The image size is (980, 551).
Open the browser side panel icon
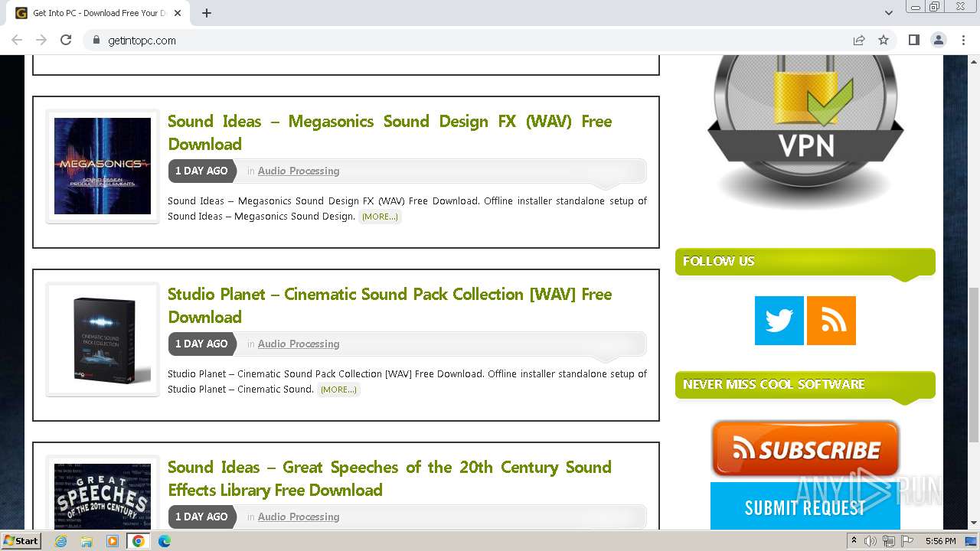click(913, 40)
